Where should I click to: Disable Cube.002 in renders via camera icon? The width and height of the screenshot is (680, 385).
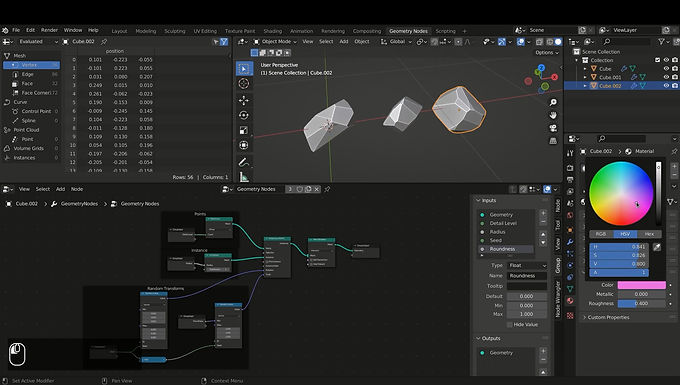coord(675,86)
